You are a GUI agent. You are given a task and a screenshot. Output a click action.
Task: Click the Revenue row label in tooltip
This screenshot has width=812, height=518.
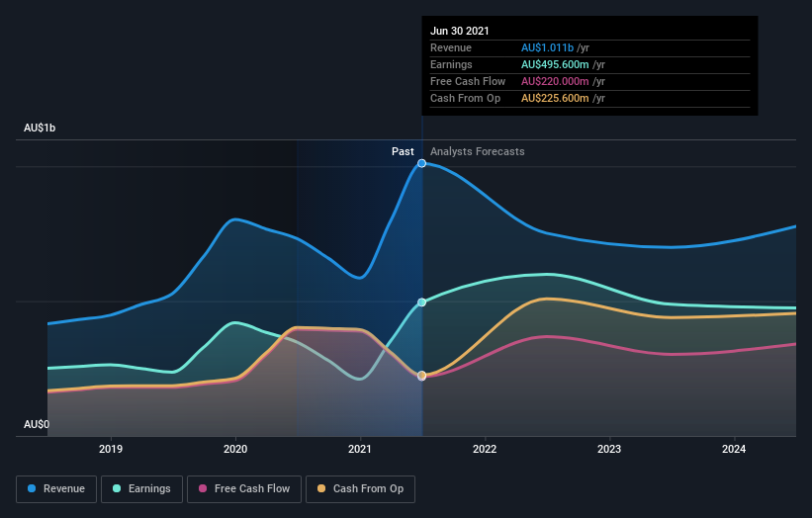[x=451, y=47]
